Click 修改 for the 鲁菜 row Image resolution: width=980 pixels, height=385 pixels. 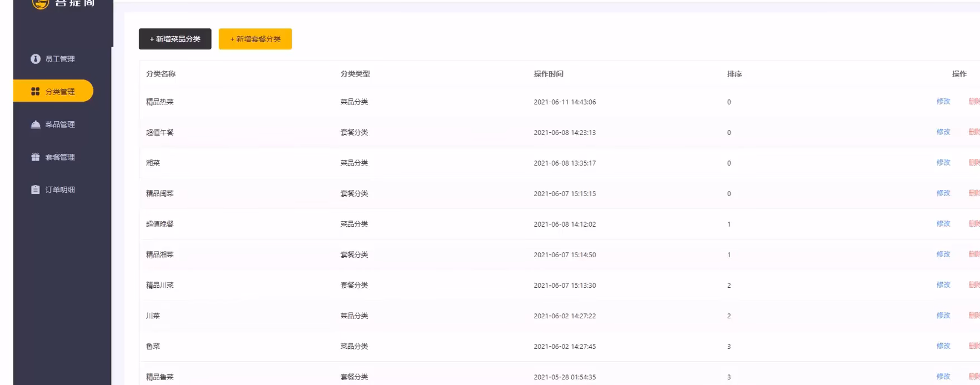tap(943, 346)
